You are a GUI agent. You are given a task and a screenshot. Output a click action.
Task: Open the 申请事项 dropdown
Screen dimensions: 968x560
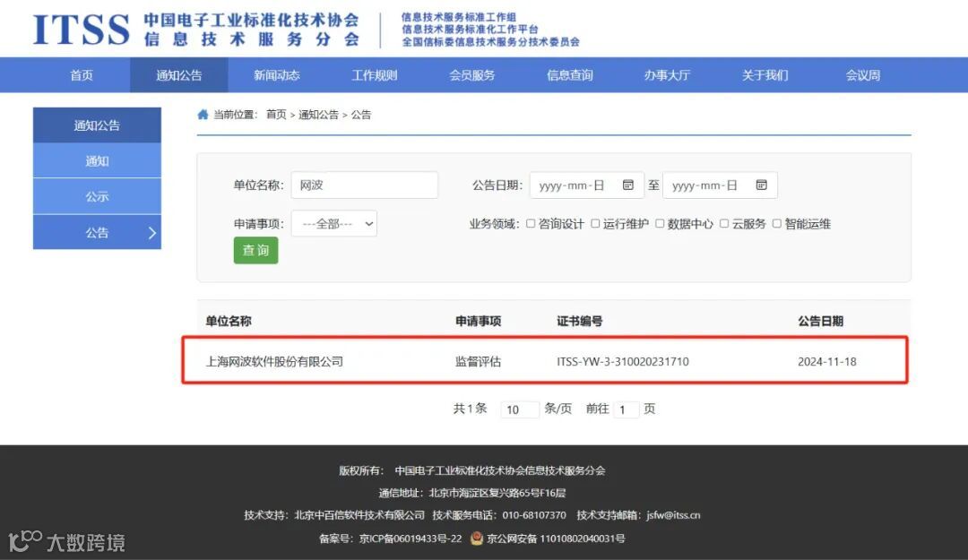point(334,223)
